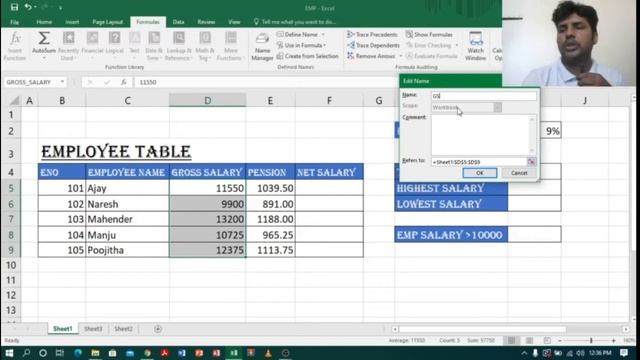Click Tell me what you want to do box
This screenshot has width=640, height=360.
[x=295, y=22]
